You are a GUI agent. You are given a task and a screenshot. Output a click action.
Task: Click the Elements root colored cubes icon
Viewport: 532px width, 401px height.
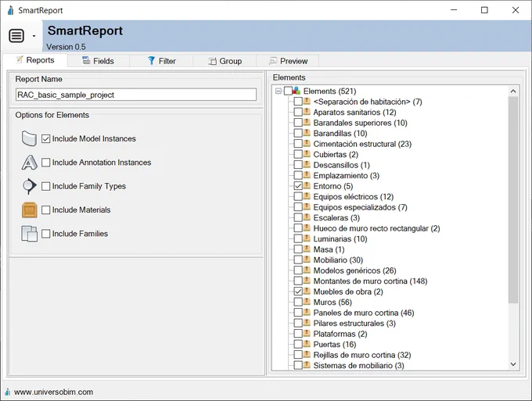coord(297,91)
